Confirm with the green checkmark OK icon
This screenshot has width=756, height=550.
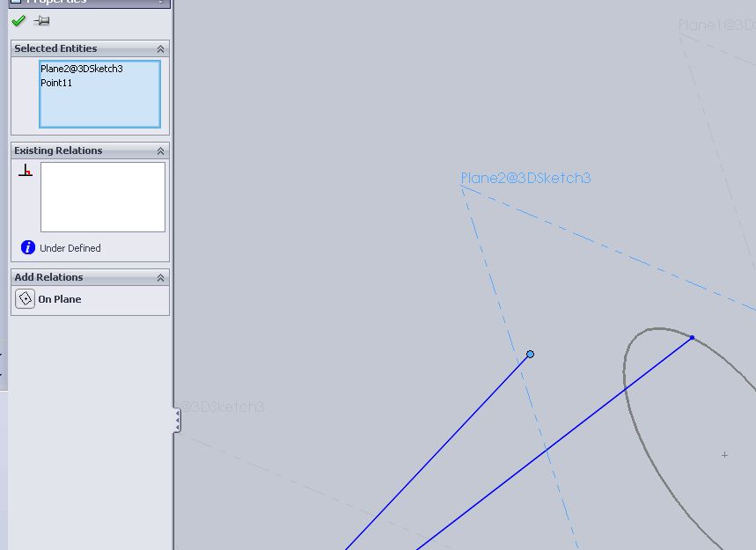click(x=18, y=21)
